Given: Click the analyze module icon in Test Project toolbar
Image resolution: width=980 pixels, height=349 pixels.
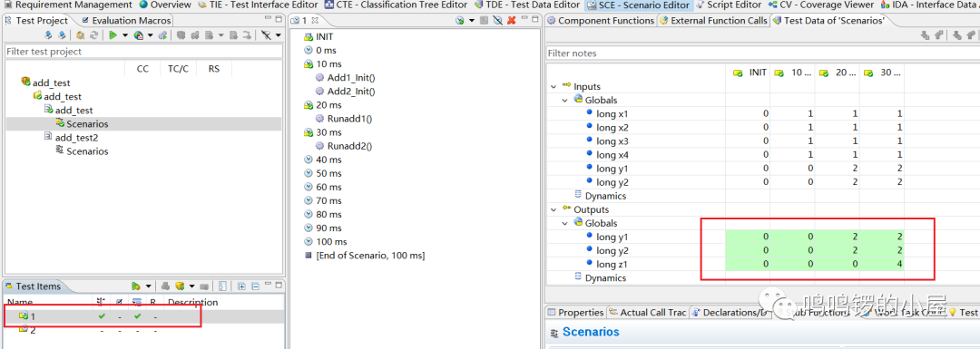Looking at the screenshot, I should click(81, 35).
